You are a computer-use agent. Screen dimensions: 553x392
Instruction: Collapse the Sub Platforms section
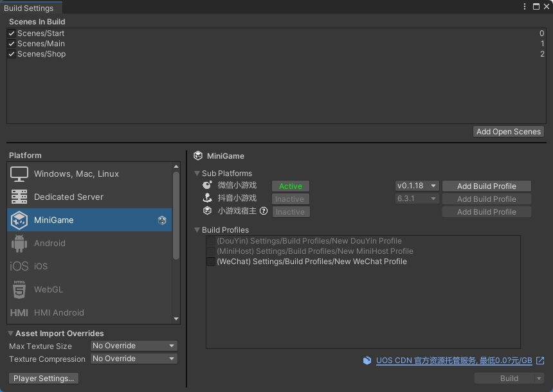click(x=197, y=174)
